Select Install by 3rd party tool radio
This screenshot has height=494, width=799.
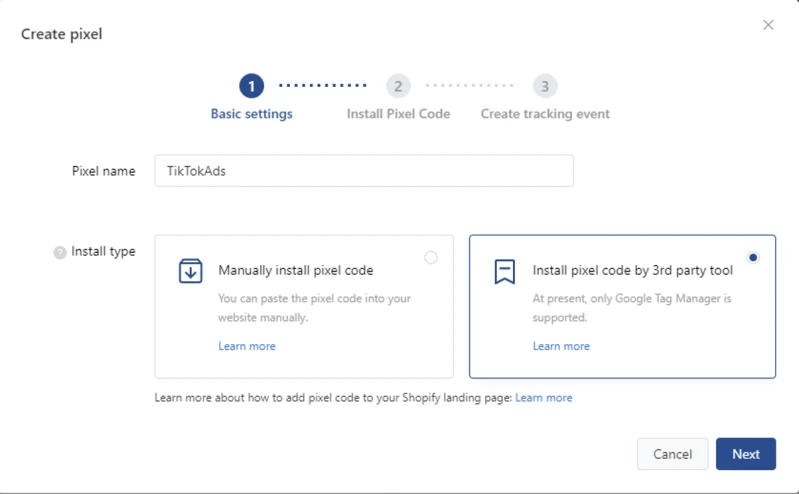pyautogui.click(x=753, y=257)
